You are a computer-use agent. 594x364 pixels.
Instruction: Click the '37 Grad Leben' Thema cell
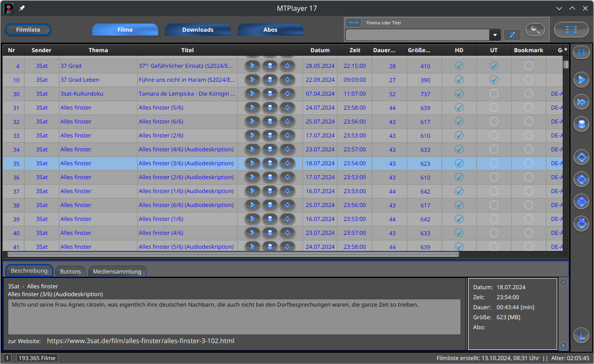pos(98,80)
